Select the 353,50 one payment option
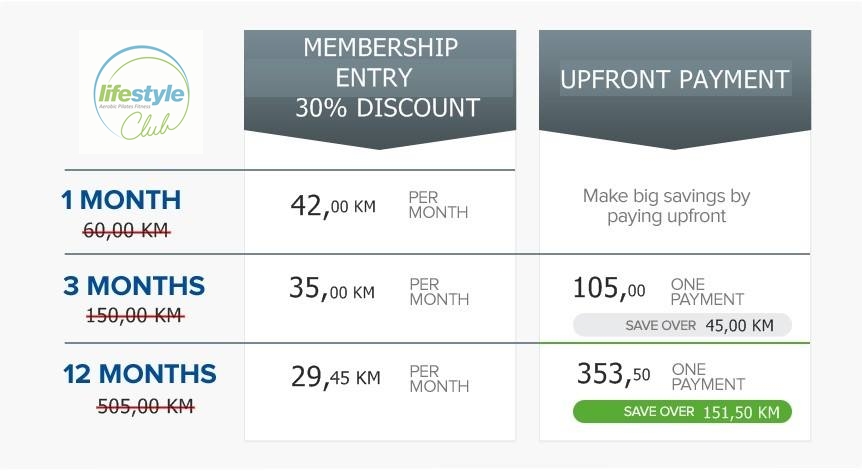 click(x=614, y=374)
